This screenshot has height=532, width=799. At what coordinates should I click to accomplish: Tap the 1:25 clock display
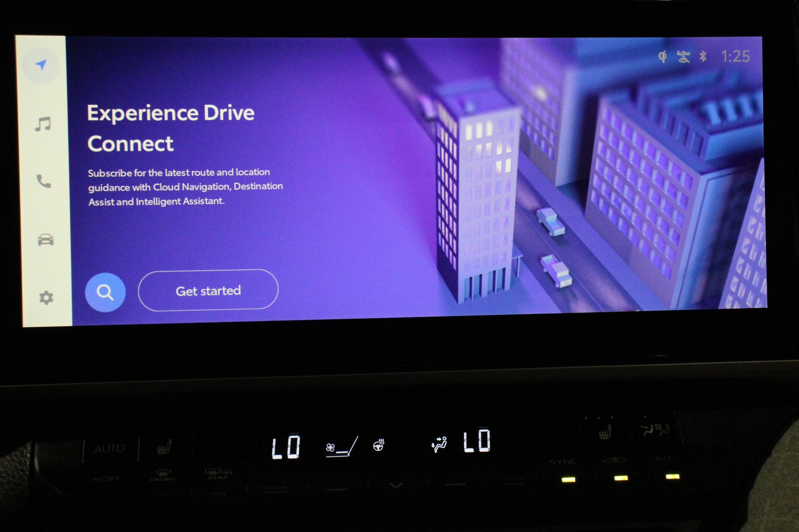point(735,56)
